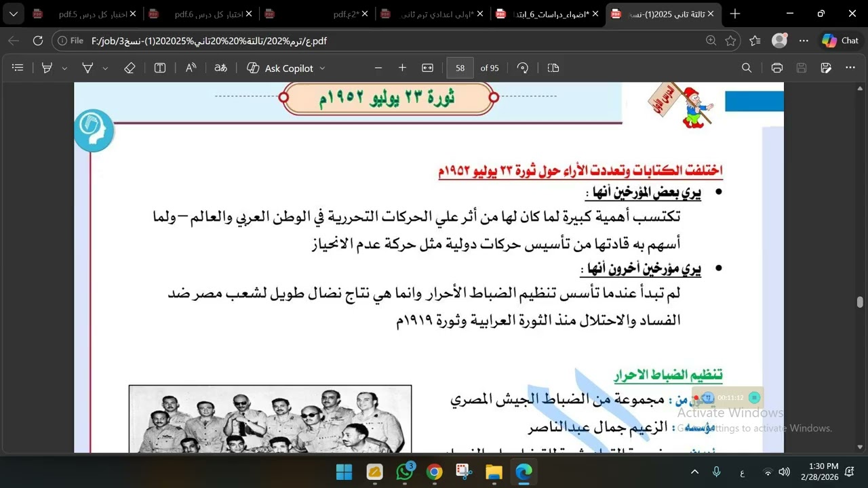Open Google Chrome from the taskbar
The width and height of the screenshot is (868, 488).
point(435,472)
